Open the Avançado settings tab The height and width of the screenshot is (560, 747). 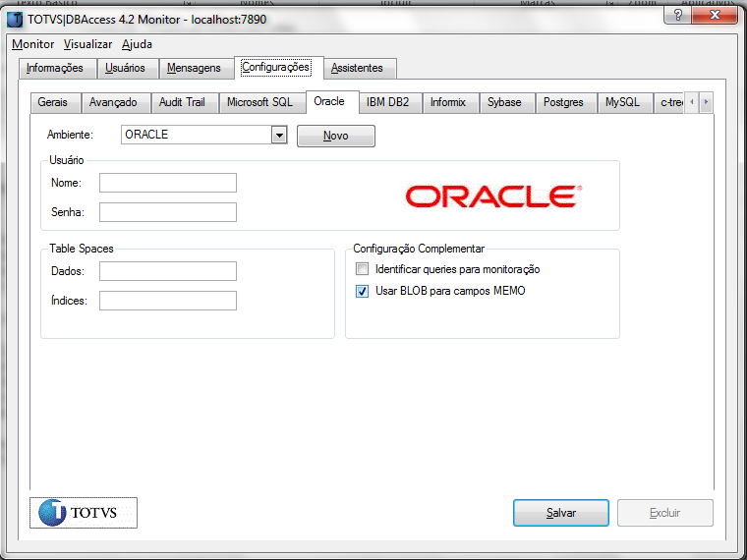(116, 102)
